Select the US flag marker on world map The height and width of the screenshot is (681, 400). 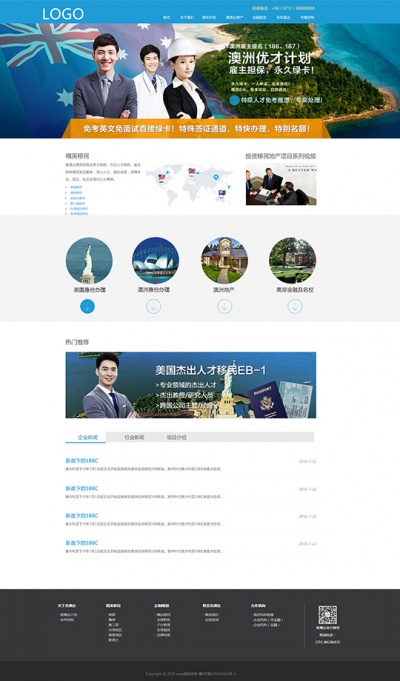(162, 177)
